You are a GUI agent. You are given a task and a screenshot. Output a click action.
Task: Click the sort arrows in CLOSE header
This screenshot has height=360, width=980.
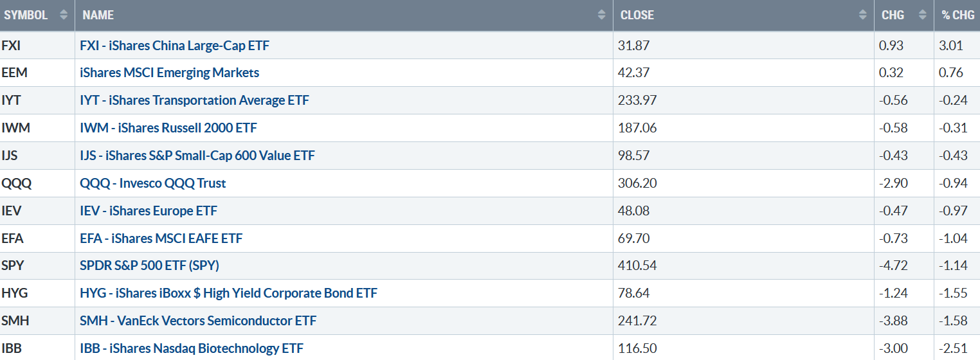click(x=862, y=15)
